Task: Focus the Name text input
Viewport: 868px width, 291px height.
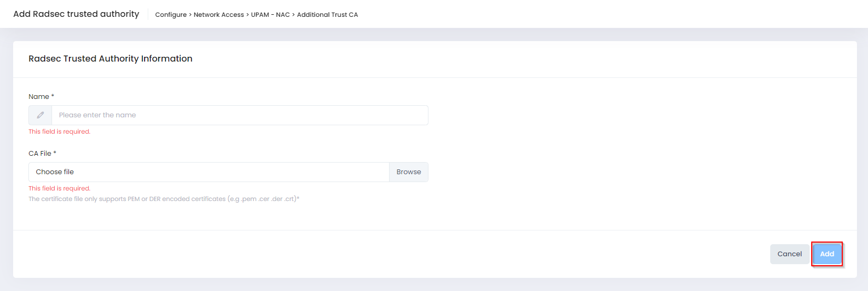Action: point(239,115)
